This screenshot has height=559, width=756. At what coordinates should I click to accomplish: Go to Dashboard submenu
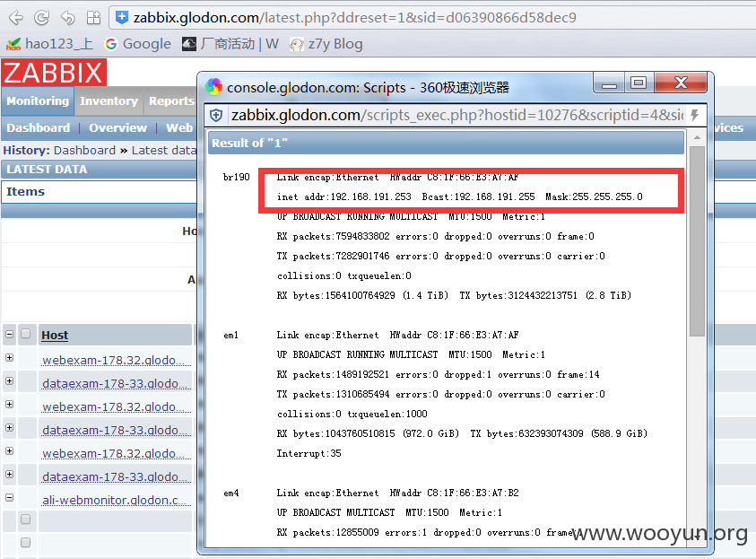(38, 127)
